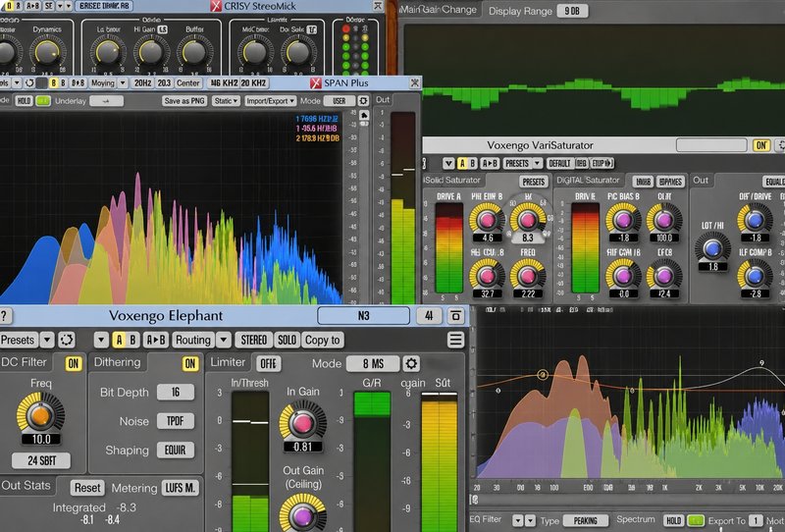Open SPAN Plus Static dropdown

pos(226,101)
